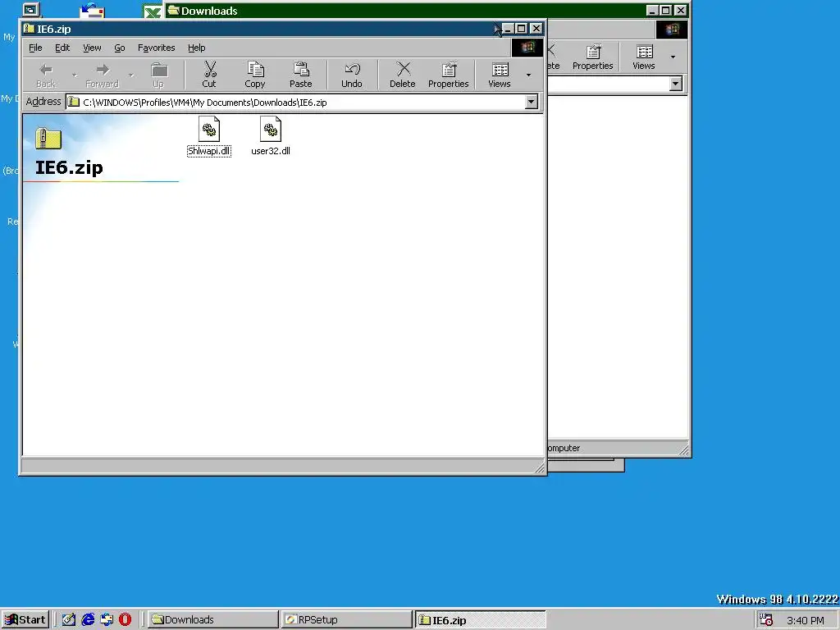Open the View menu

click(x=92, y=48)
